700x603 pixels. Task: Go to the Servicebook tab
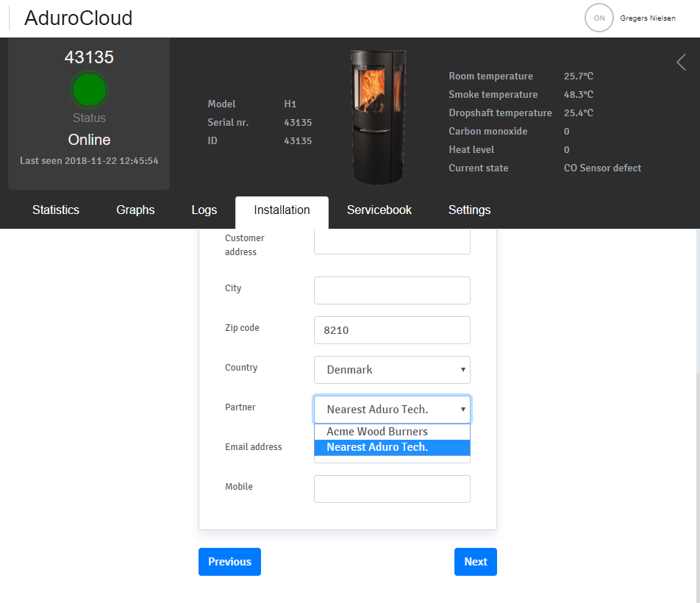(x=379, y=210)
